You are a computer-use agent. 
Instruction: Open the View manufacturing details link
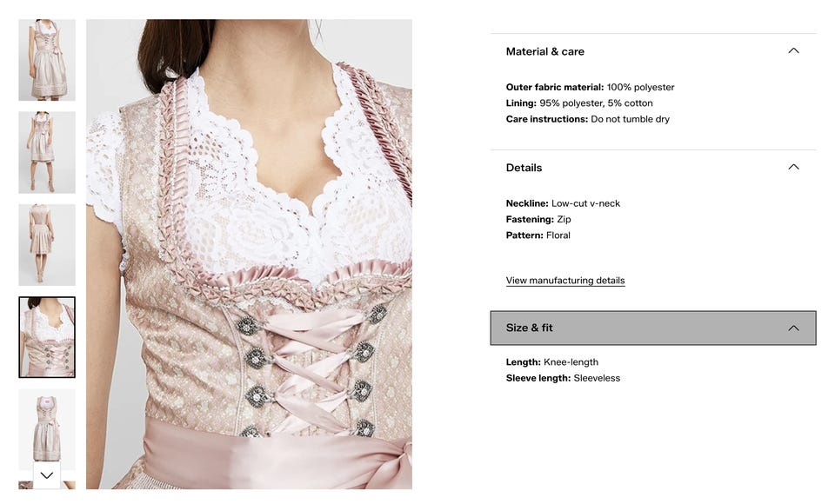[x=565, y=281]
